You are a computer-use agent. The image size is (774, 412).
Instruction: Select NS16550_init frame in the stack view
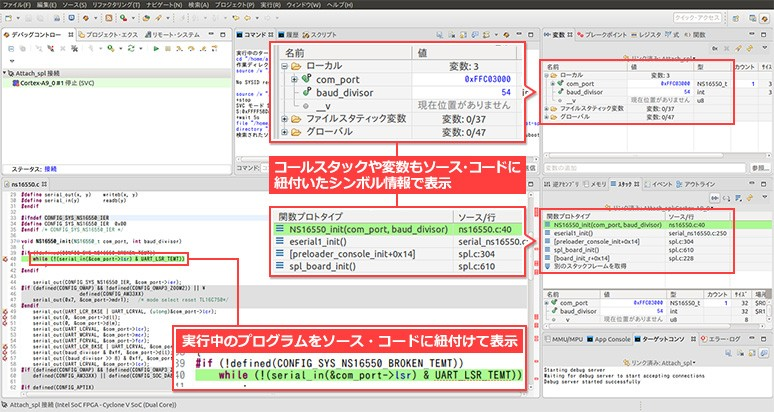click(600, 224)
